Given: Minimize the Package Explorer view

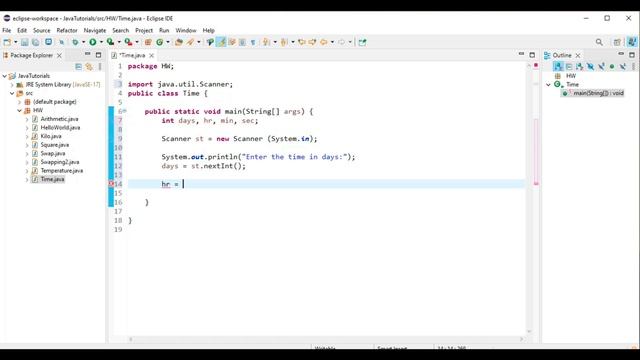Looking at the screenshot, I should click(87, 54).
